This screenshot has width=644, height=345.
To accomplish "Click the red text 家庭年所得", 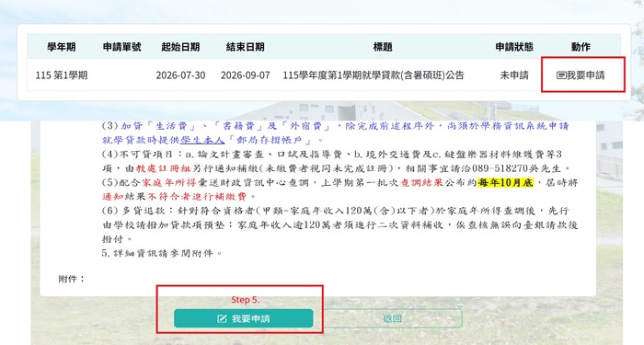I will coord(168,182).
